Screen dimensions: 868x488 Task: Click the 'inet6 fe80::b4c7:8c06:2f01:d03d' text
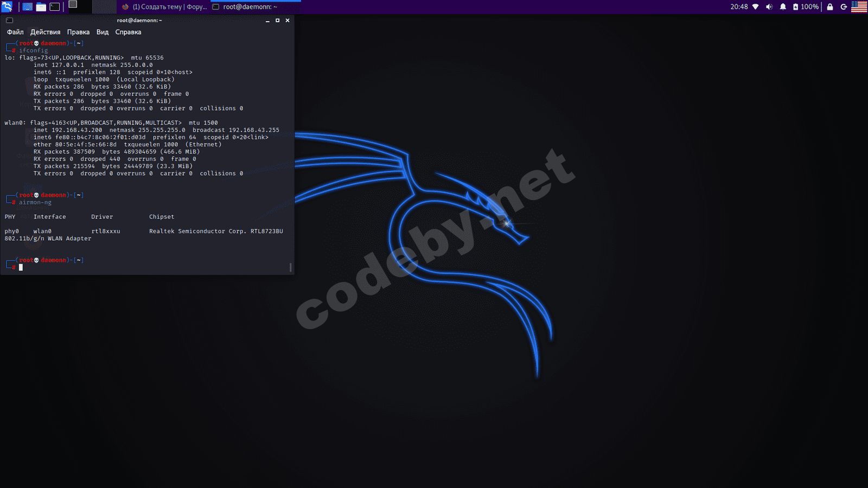[90, 137]
